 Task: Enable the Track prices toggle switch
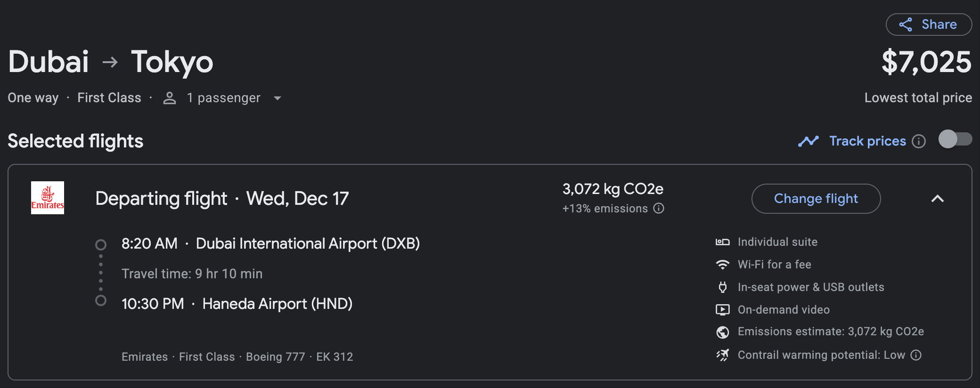tap(955, 139)
